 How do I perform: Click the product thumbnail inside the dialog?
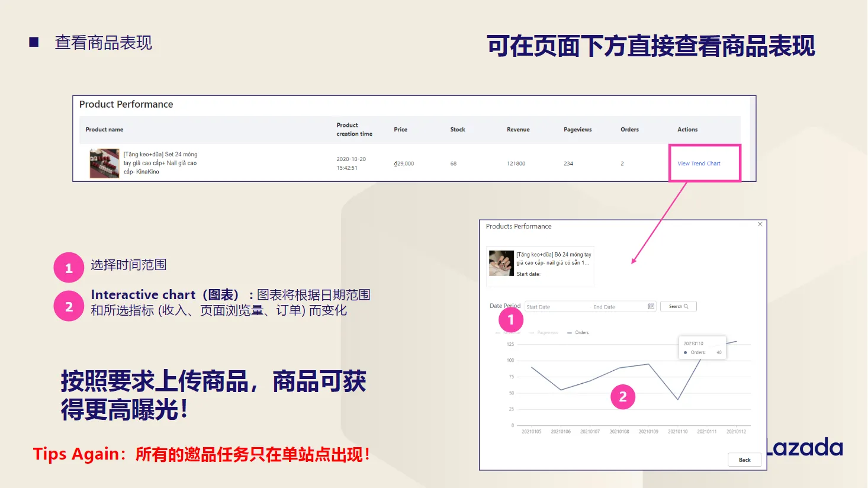point(501,264)
